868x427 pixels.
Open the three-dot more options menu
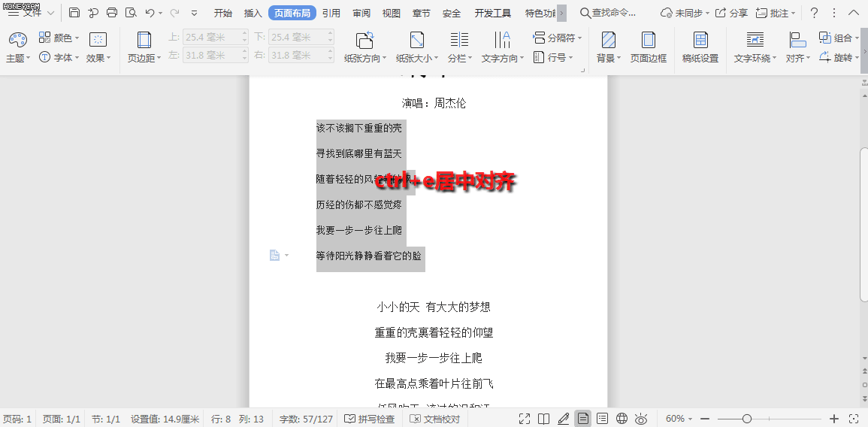[x=833, y=13]
